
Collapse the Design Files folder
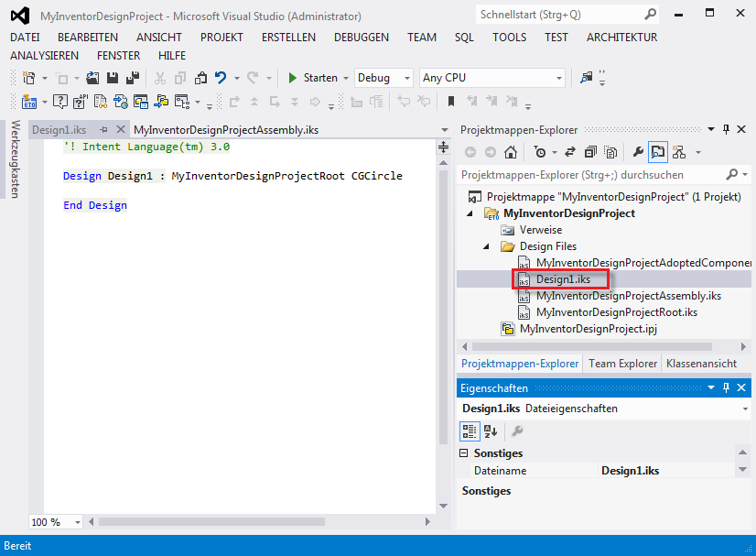pos(487,246)
